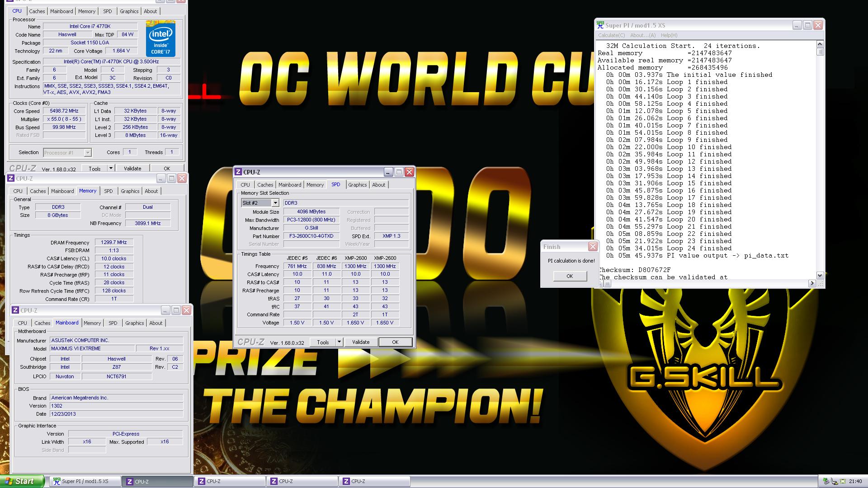Click Loop 24 finished line
The width and height of the screenshot is (868, 488).
pyautogui.click(x=669, y=248)
